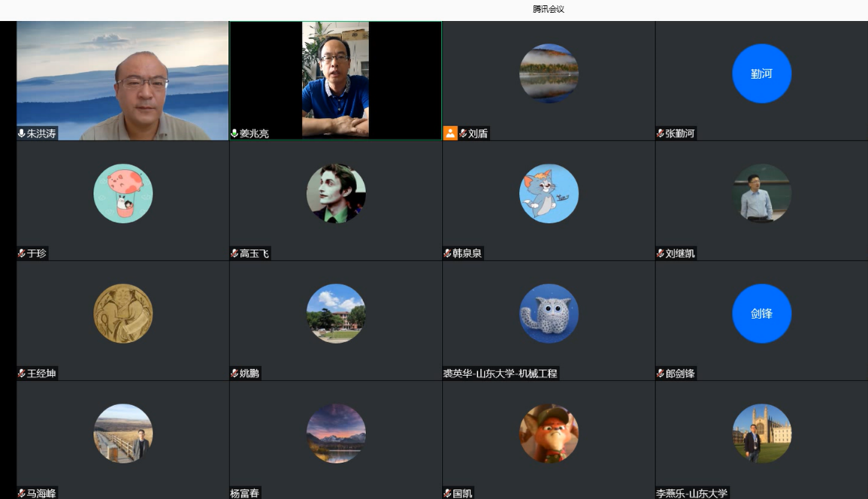Viewport: 868px width, 499px height.
Task: Click the gold coin avatar of 王经坤
Action: point(123,313)
